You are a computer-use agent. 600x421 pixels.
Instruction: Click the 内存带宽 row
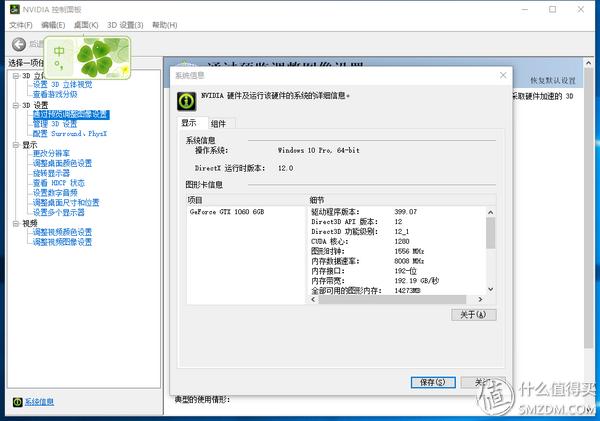tap(396, 281)
